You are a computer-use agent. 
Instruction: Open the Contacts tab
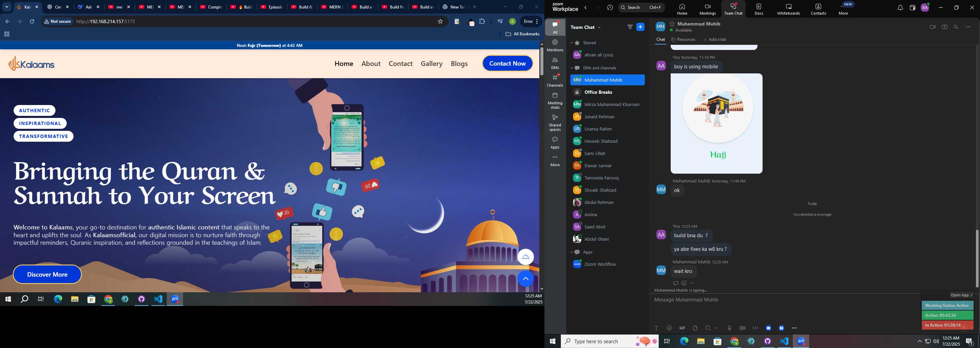click(818, 9)
